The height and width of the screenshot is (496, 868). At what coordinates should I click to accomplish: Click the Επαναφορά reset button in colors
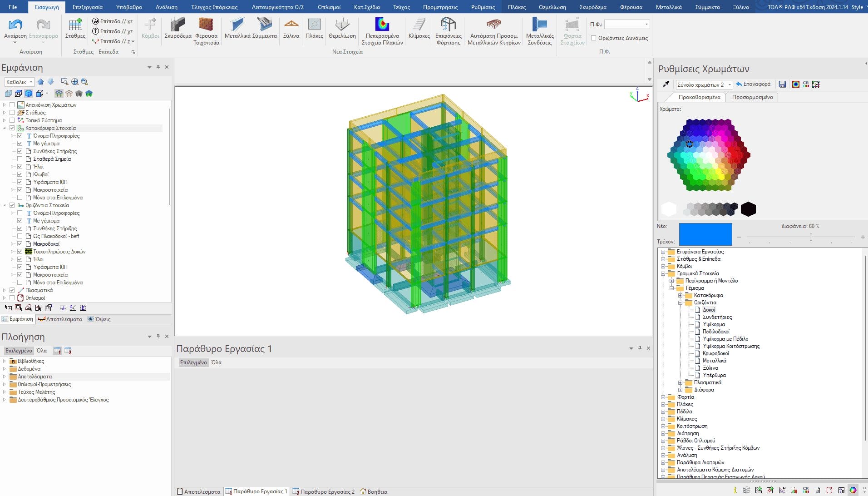point(753,84)
